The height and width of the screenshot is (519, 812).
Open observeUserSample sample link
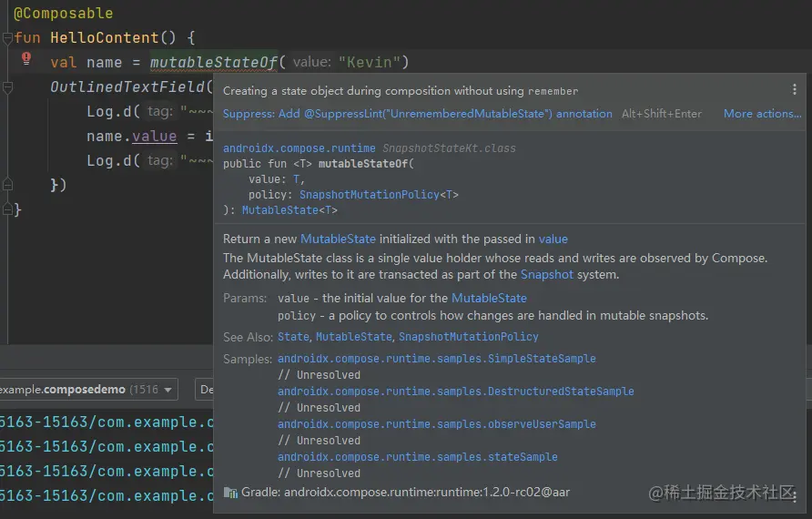pos(437,424)
